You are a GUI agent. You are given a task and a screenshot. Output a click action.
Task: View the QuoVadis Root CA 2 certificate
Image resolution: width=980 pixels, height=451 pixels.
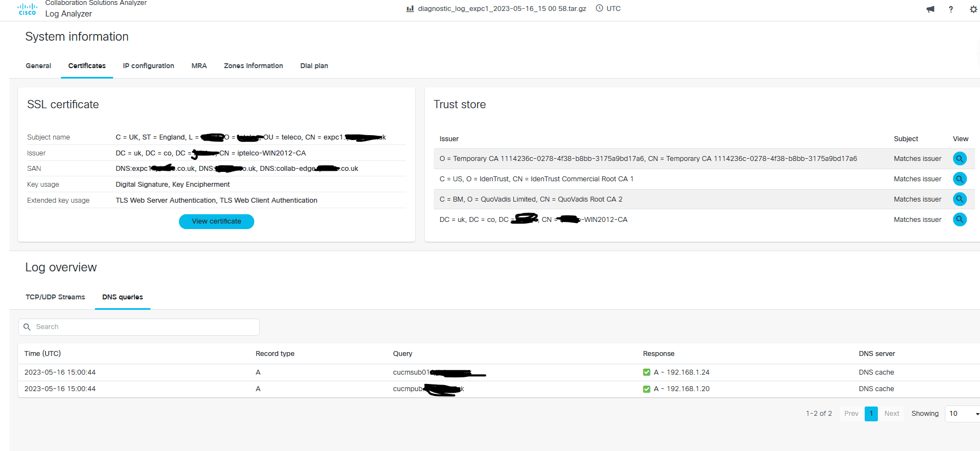point(960,199)
